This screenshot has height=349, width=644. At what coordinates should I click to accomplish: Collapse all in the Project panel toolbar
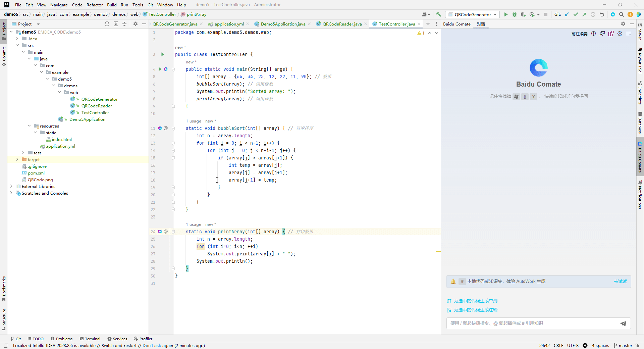coord(124,24)
